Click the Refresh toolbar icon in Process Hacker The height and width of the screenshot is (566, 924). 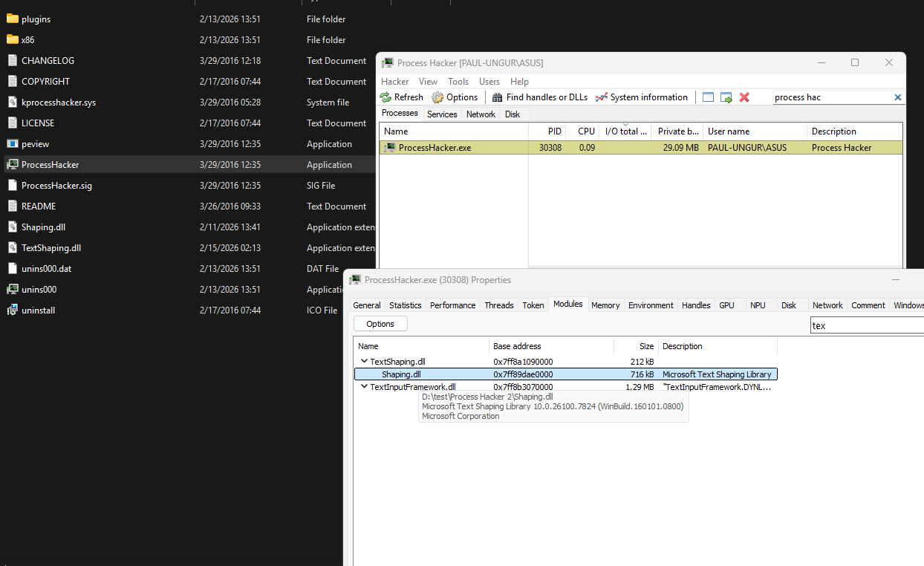coord(385,97)
